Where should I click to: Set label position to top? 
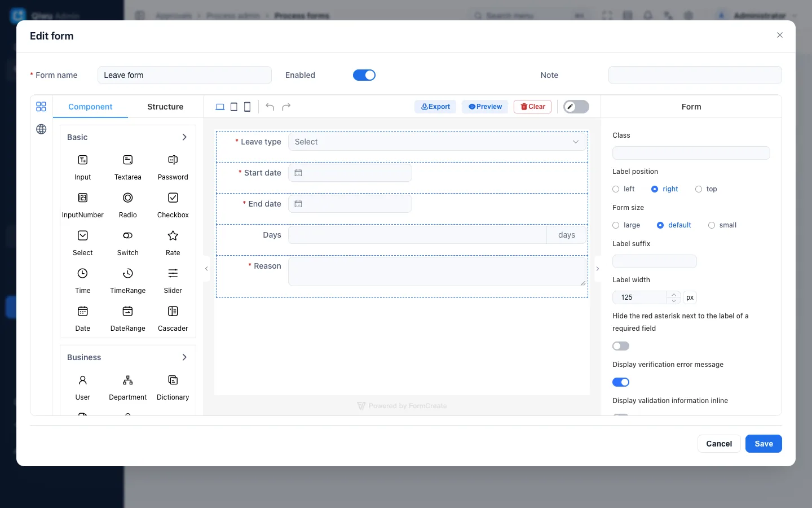click(706, 189)
